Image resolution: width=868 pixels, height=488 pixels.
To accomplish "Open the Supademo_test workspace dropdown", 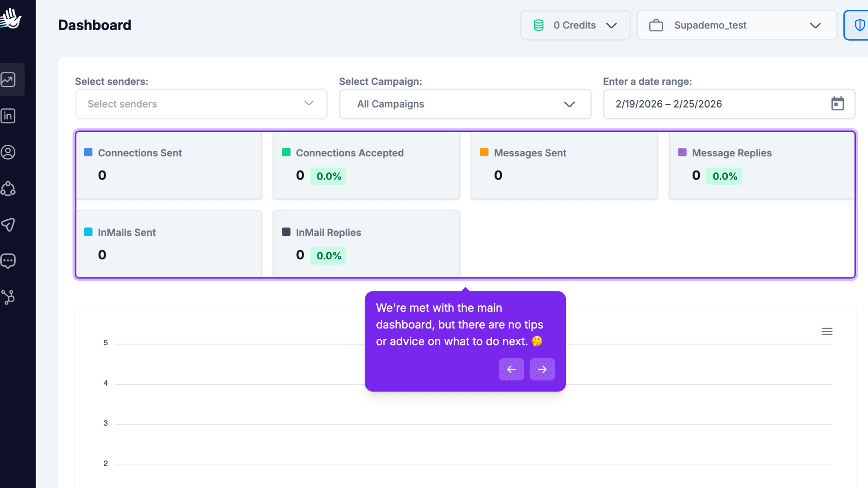I will pyautogui.click(x=737, y=25).
